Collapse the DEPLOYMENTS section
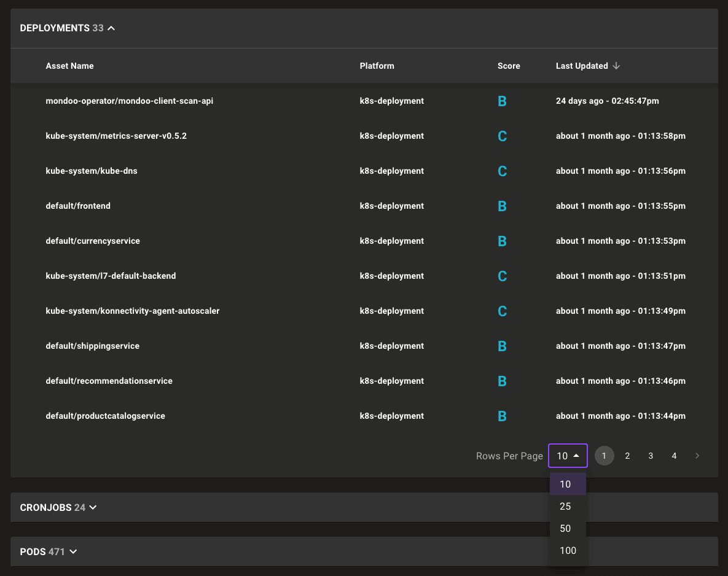728x576 pixels. [x=111, y=28]
